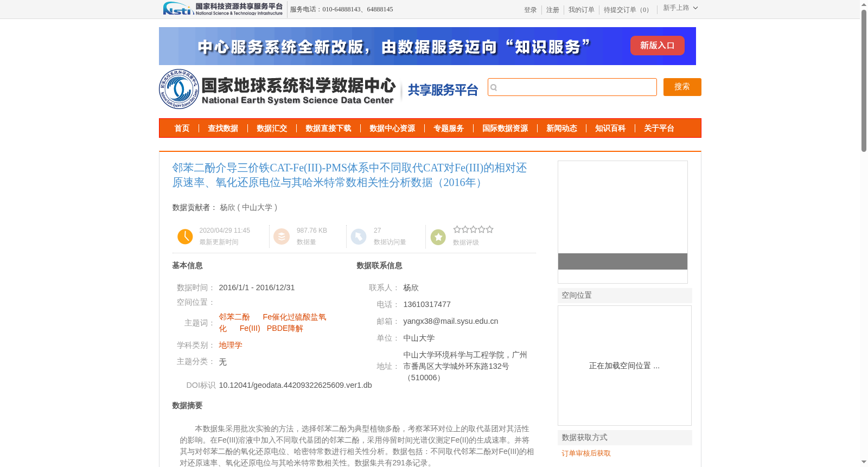
Task: Open the 关于平台 menu item
Action: pos(659,129)
